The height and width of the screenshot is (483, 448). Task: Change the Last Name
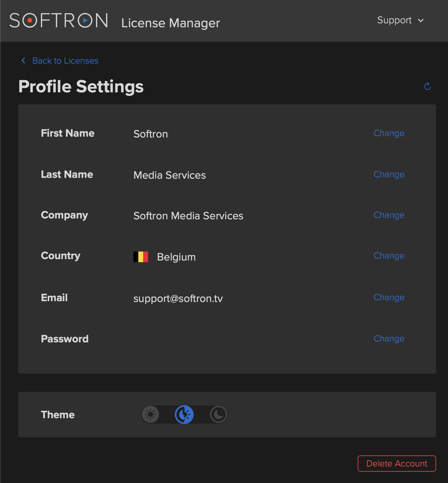click(389, 174)
